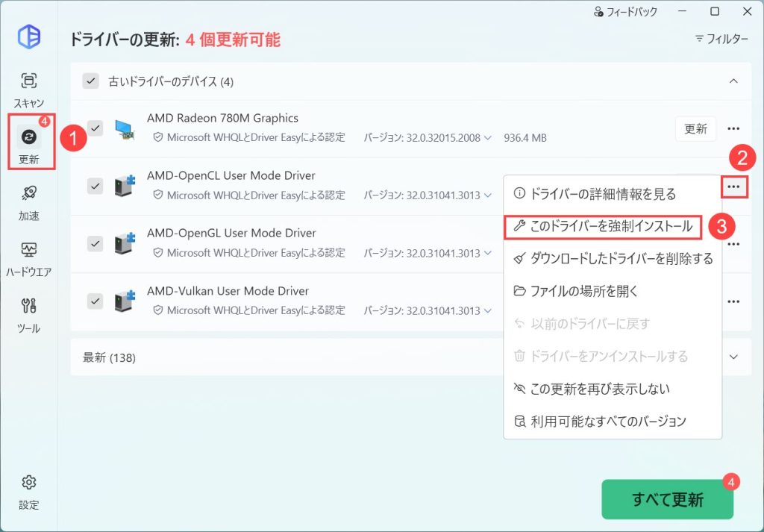
Task: Choose この更新を再び表示しない menu entry
Action: tap(613, 389)
